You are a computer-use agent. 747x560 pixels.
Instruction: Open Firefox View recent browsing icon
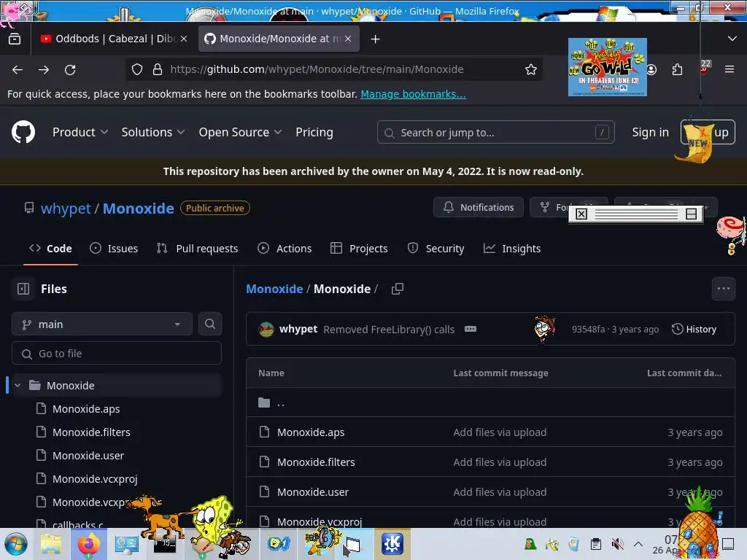click(x=15, y=39)
